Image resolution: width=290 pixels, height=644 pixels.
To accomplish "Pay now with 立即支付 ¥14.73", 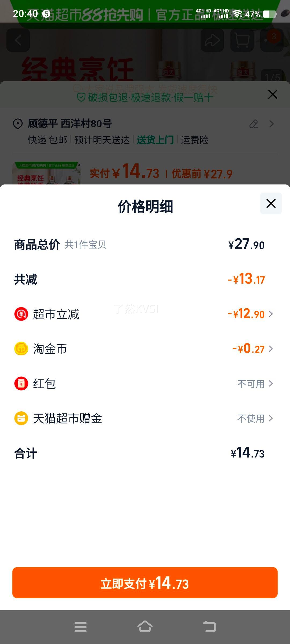I will 145,583.
